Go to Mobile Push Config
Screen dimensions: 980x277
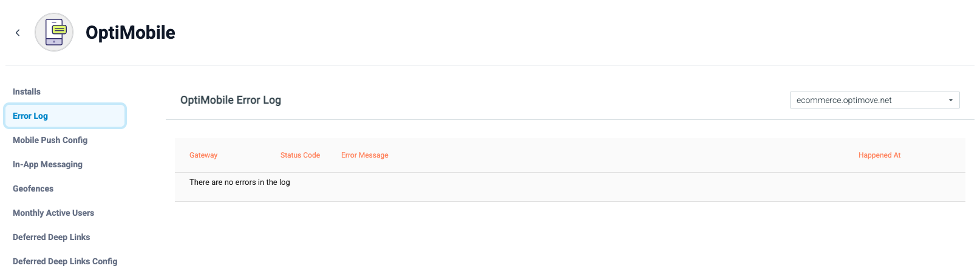(x=50, y=140)
